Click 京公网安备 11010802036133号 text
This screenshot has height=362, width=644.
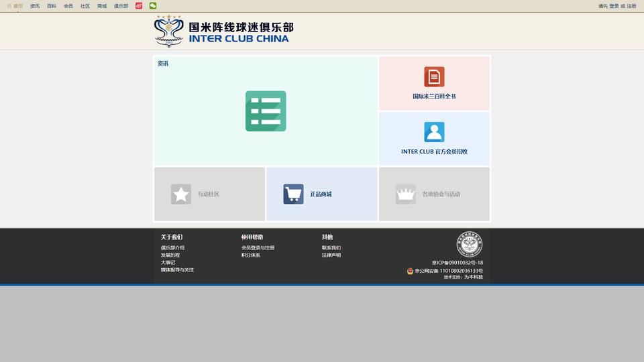[x=449, y=271]
